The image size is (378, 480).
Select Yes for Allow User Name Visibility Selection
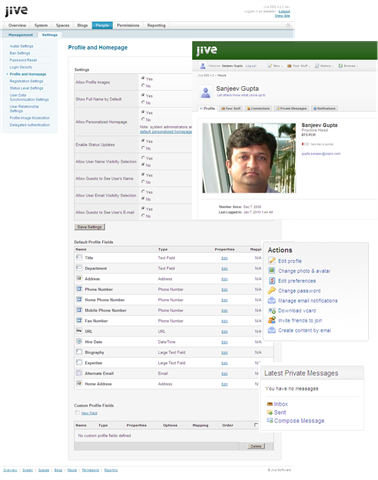143,158
